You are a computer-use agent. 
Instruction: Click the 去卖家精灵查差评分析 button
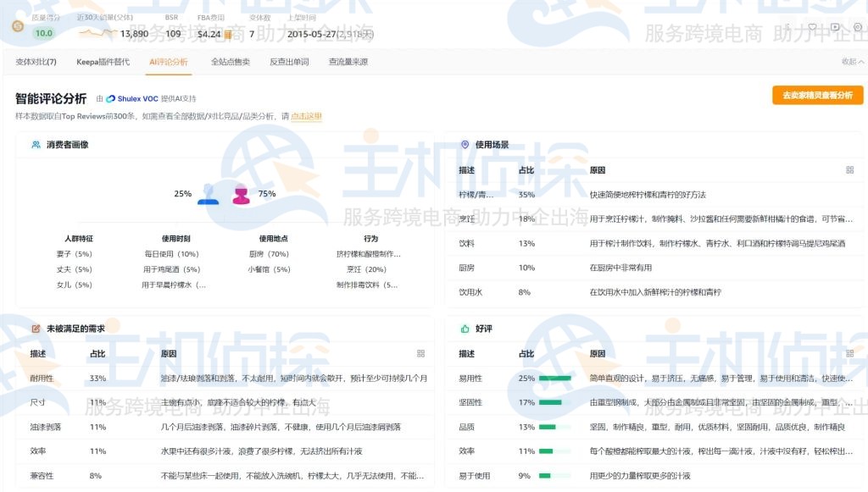[817, 97]
